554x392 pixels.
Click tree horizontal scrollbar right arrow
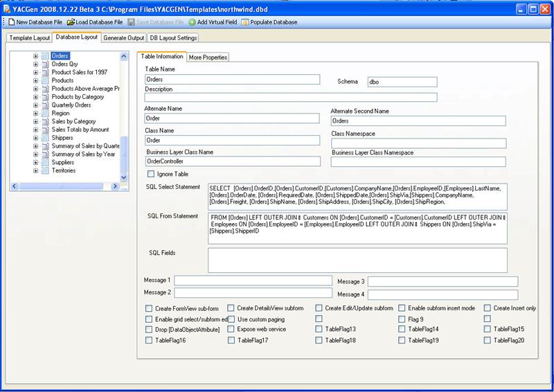click(x=115, y=186)
